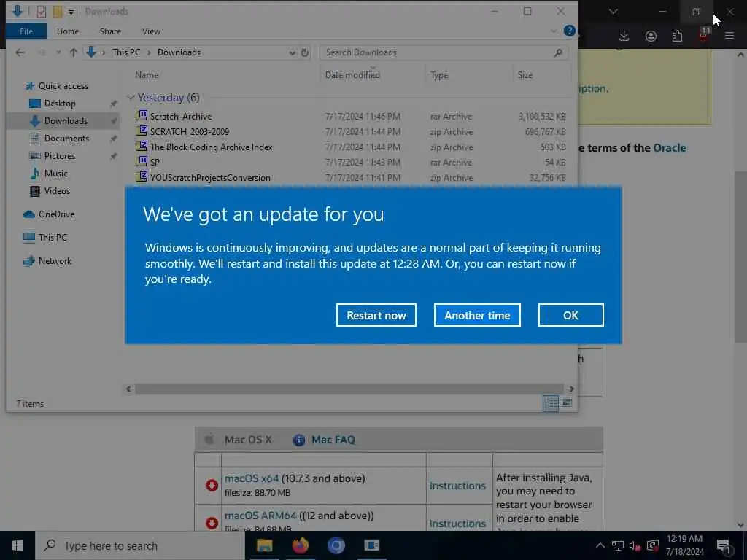Screen dimensions: 747x560
Task: Open Network in navigation pane
Action: coord(55,261)
